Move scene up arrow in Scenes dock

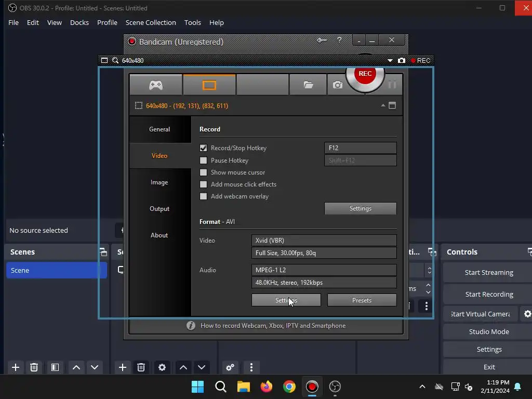76,367
